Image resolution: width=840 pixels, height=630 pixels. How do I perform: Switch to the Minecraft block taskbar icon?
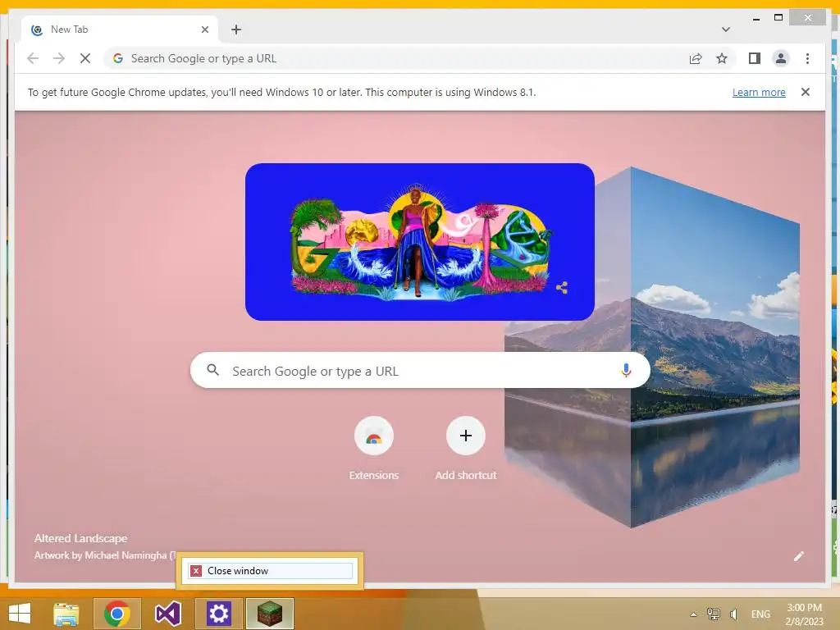[269, 614]
